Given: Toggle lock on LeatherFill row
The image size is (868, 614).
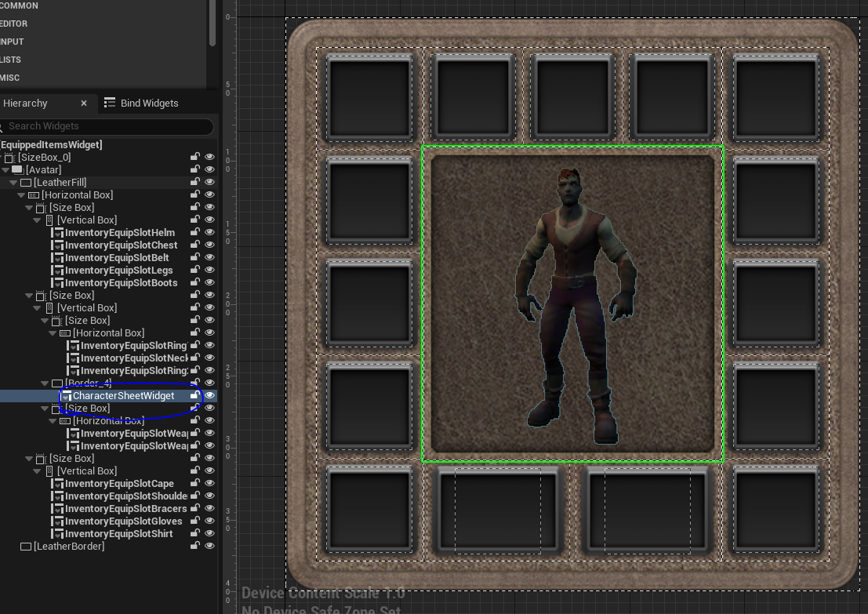Looking at the screenshot, I should tap(195, 182).
